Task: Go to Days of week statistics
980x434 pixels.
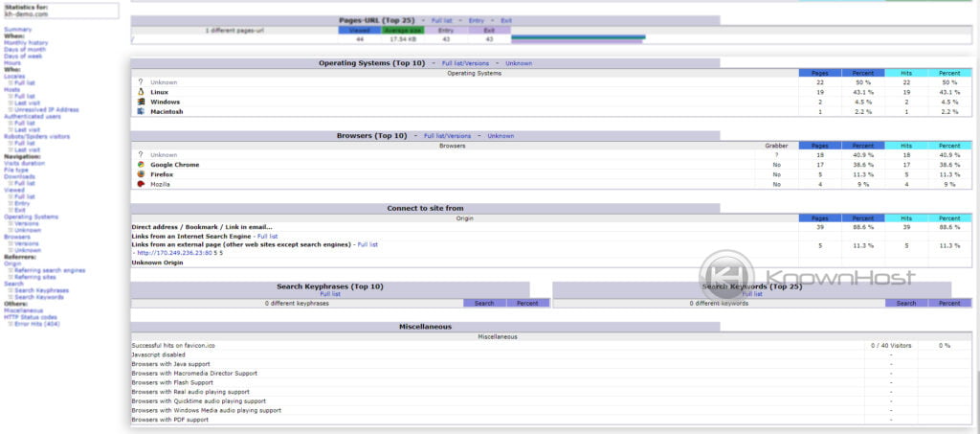Action: tap(23, 57)
